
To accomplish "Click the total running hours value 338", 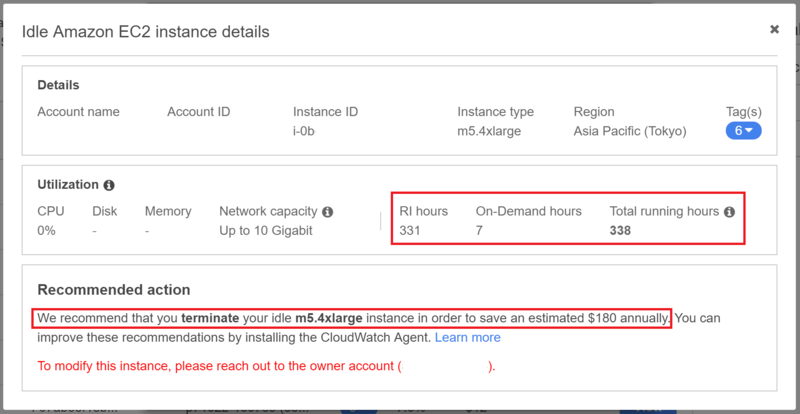I will point(620,231).
